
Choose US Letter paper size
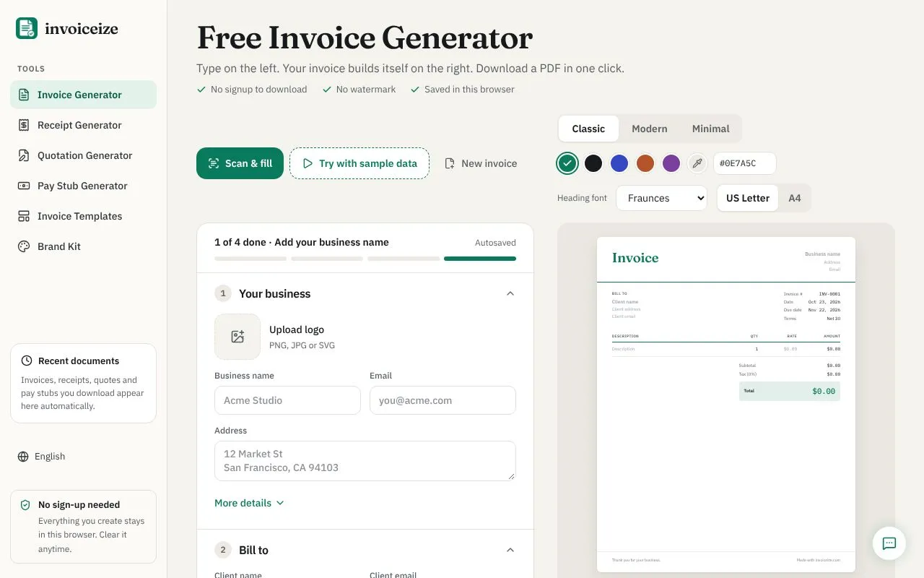tap(748, 198)
